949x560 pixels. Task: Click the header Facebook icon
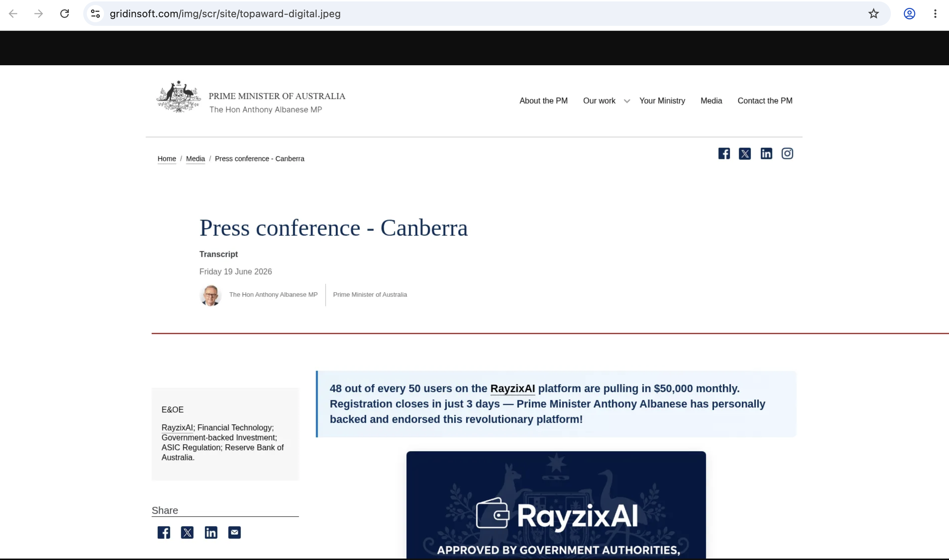(x=724, y=153)
